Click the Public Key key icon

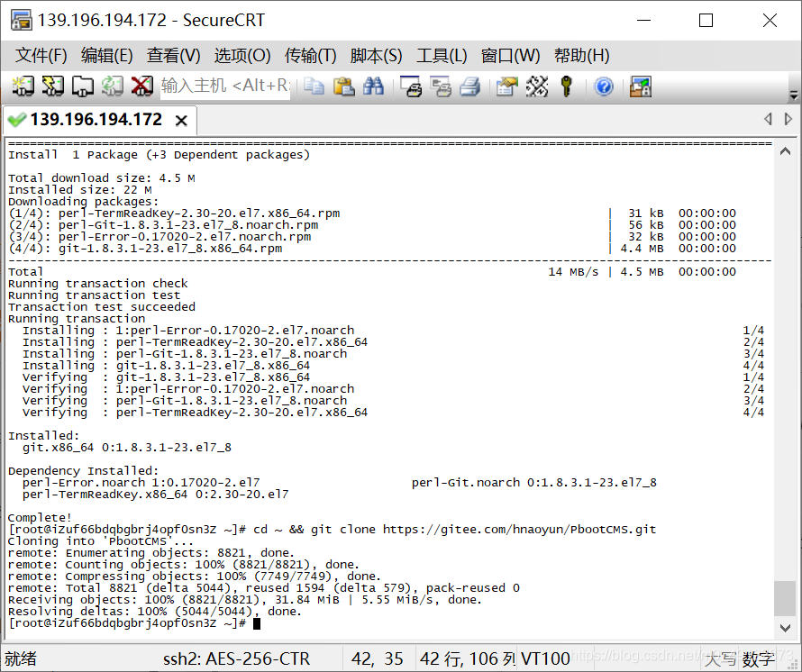click(x=566, y=86)
